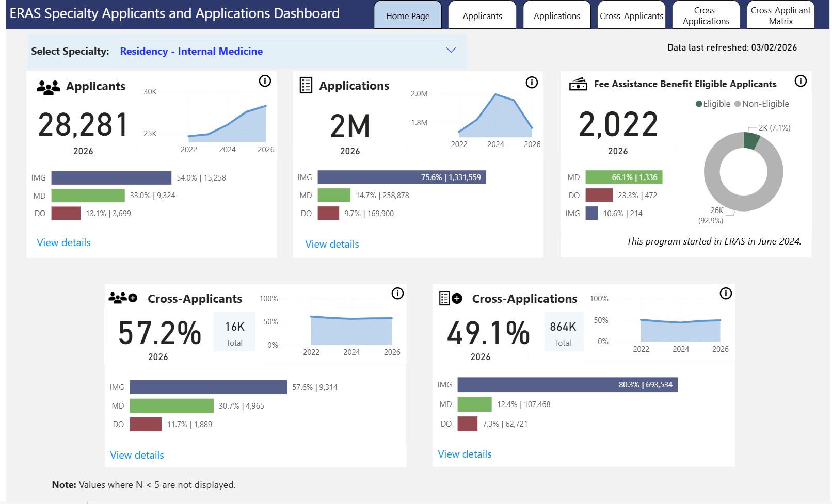Screen dimensions: 832x504
Task: Click View details link under Cross-Applications
Action: 465,454
